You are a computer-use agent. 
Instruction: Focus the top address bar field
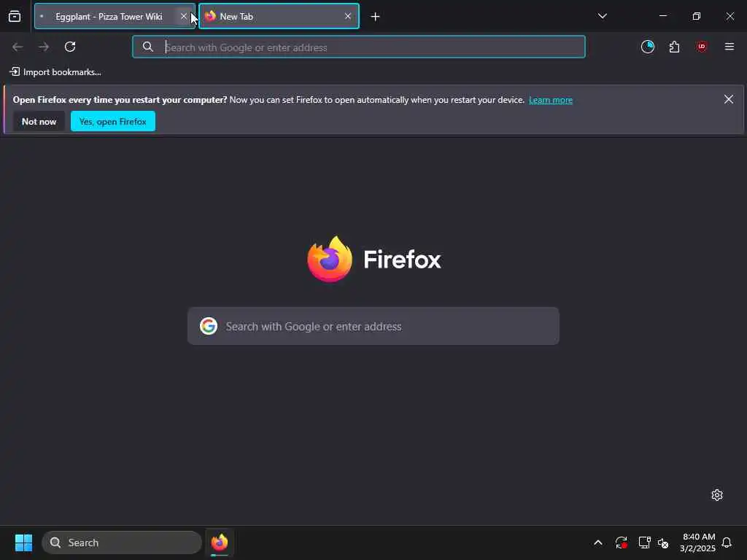[x=359, y=47]
